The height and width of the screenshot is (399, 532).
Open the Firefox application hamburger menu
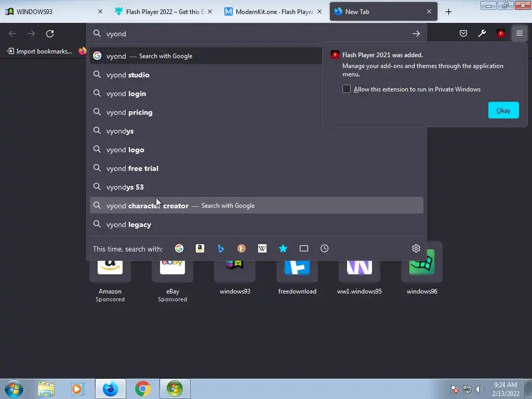[x=520, y=33]
